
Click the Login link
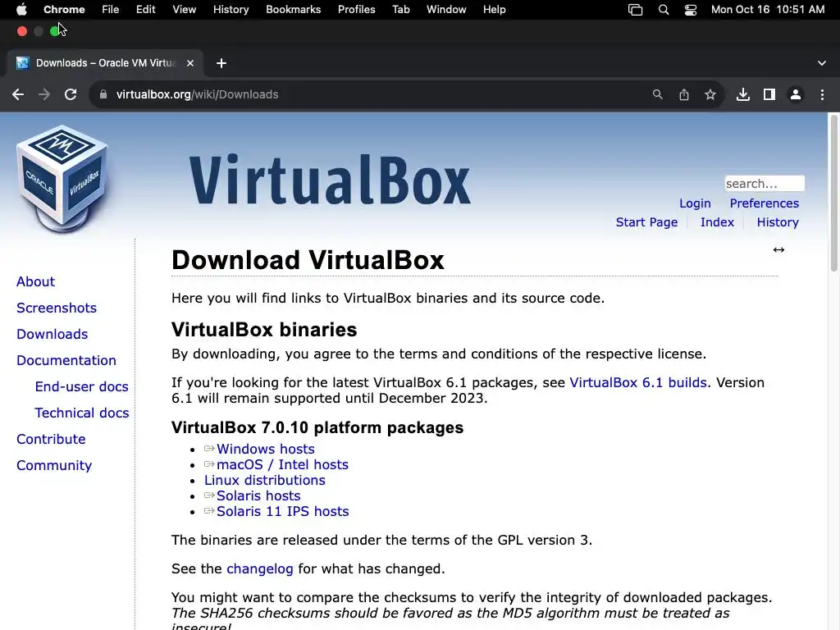click(695, 203)
